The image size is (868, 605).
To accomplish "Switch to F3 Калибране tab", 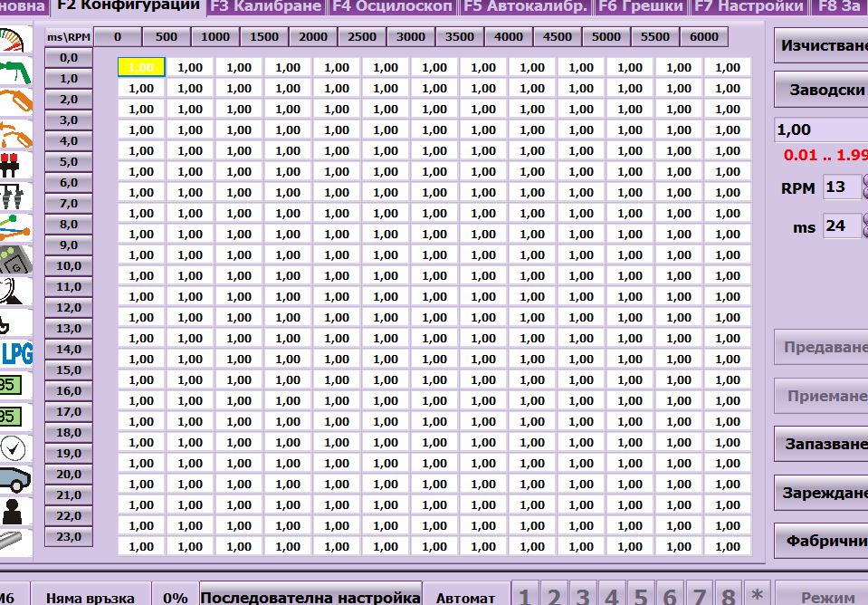I will point(265,6).
